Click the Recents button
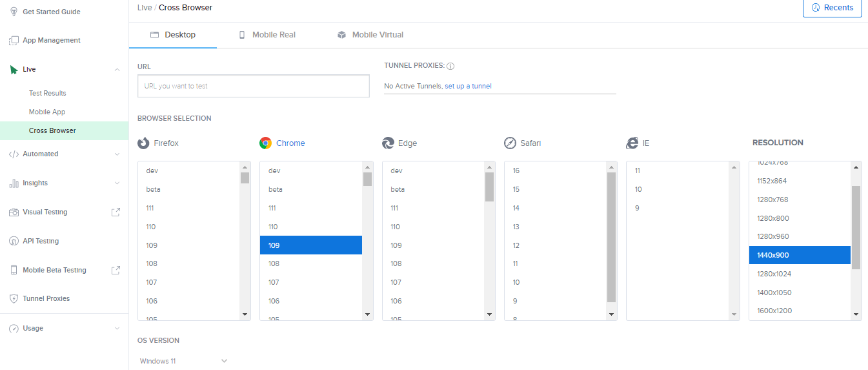868x370 pixels. click(x=832, y=8)
